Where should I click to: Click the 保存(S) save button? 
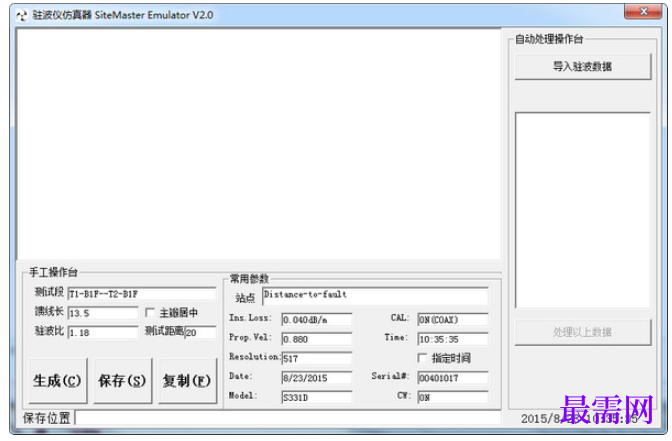[x=123, y=381]
